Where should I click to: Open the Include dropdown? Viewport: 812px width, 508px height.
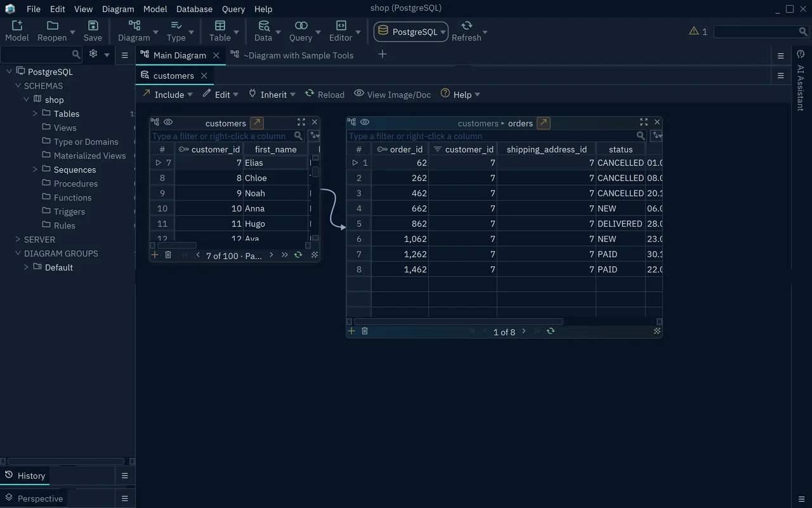[x=167, y=94]
